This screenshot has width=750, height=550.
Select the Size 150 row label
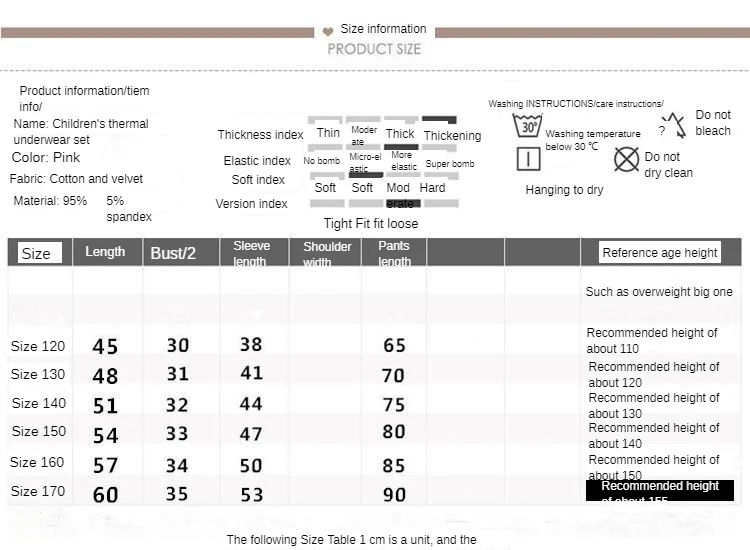[x=39, y=431]
